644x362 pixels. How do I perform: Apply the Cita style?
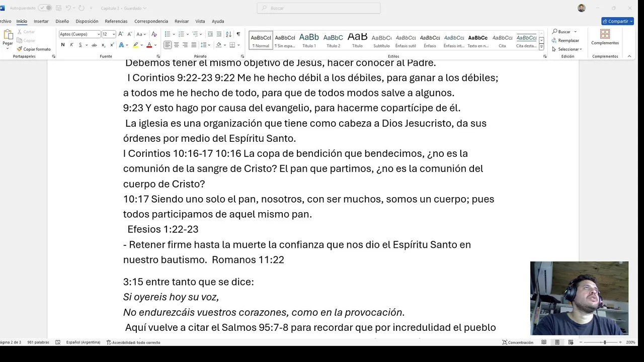[x=502, y=40]
